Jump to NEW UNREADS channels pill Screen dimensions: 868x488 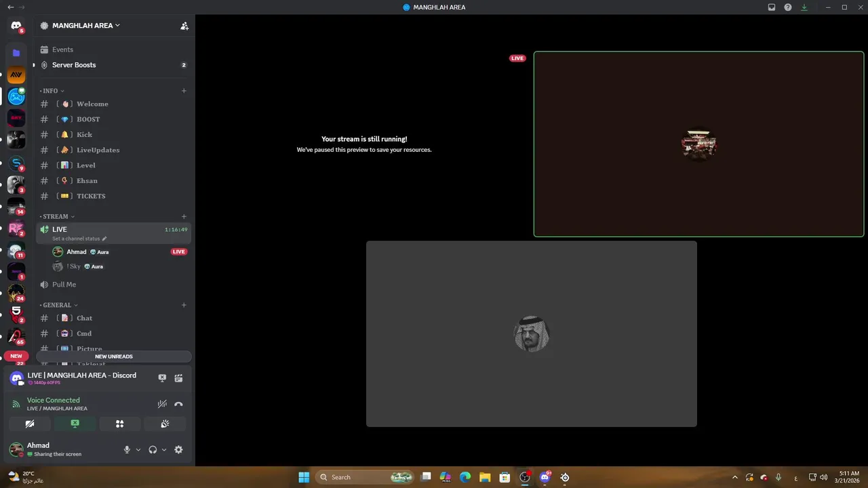point(113,357)
